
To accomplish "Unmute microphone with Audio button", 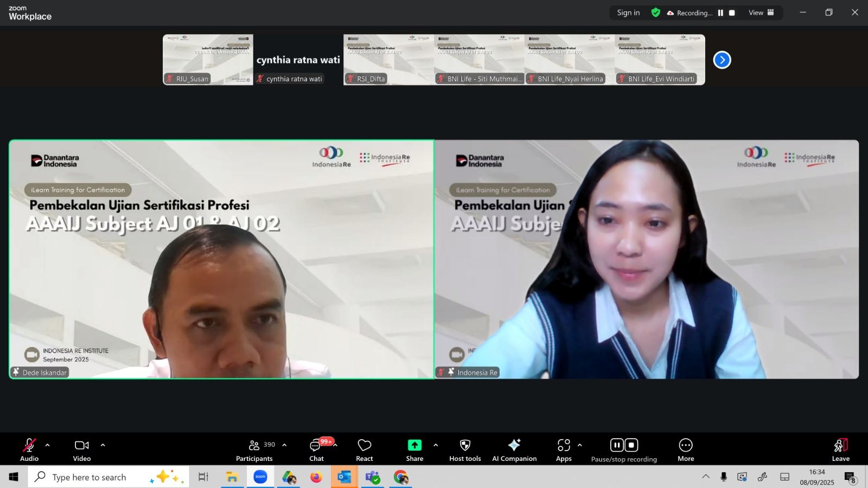I will 29,450.
